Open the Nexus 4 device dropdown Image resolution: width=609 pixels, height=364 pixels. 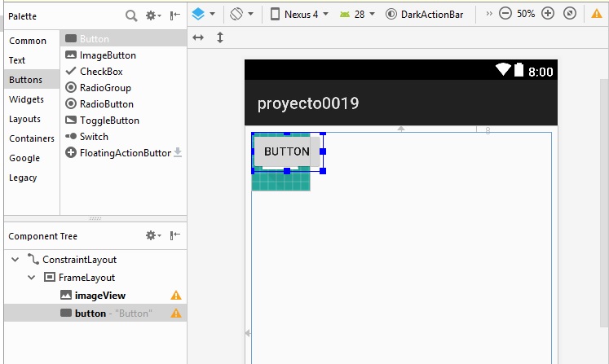point(299,14)
